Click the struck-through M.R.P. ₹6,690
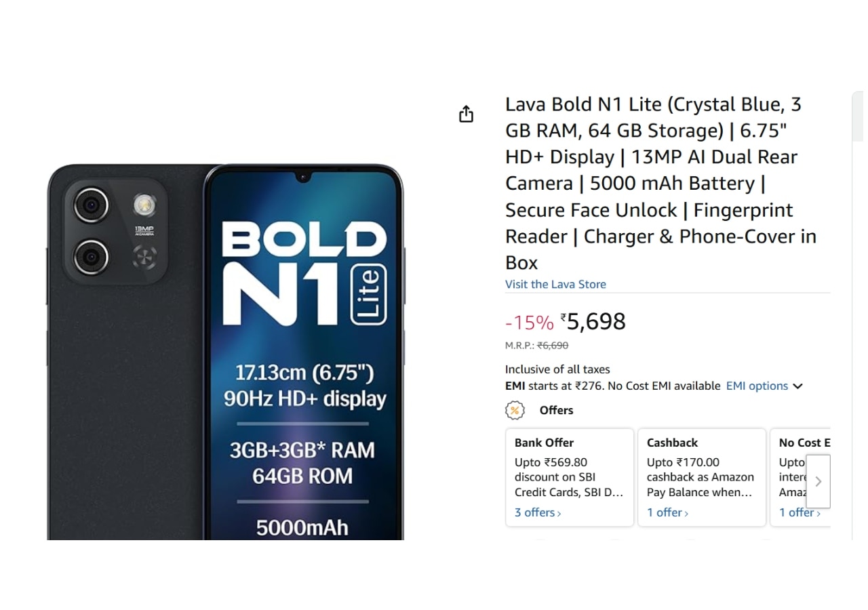The image size is (868, 610). 553,346
